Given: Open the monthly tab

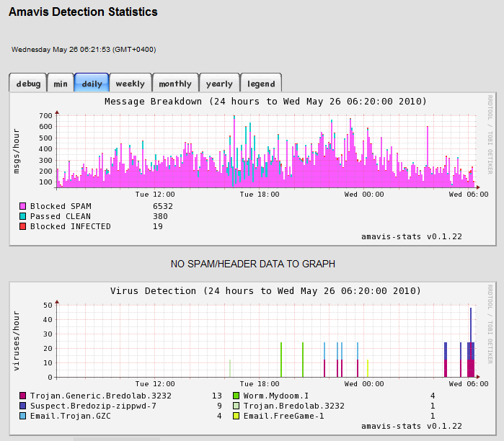Looking at the screenshot, I should tap(175, 83).
